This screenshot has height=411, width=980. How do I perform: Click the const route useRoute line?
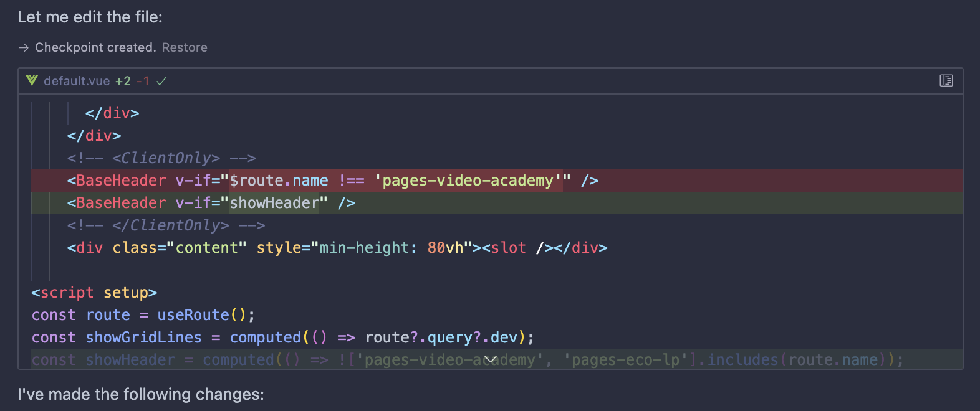click(143, 315)
